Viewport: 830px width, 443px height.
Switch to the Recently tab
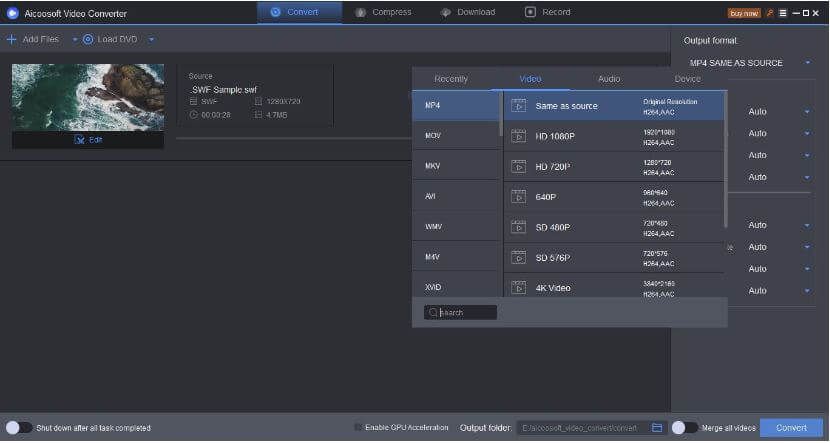[x=451, y=79]
